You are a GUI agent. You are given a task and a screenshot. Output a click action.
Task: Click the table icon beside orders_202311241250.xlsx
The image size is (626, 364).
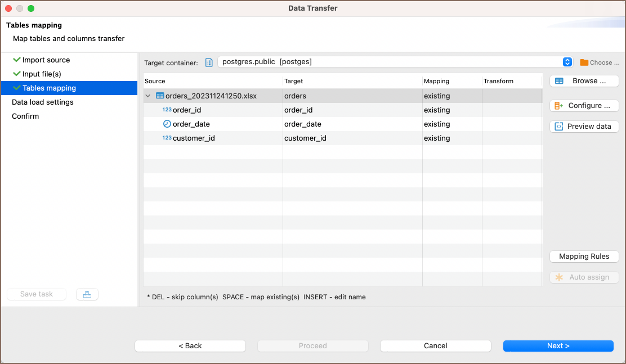160,96
